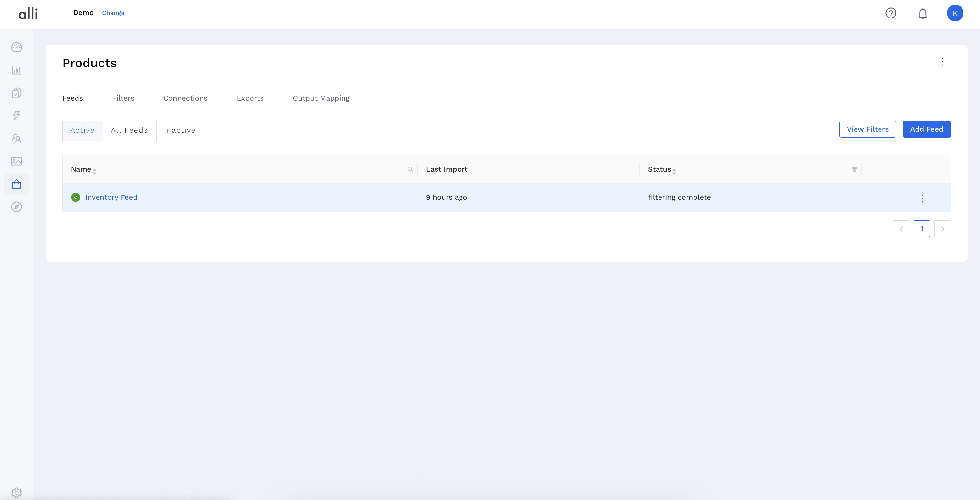
Task: Open the help question mark icon
Action: click(x=891, y=13)
